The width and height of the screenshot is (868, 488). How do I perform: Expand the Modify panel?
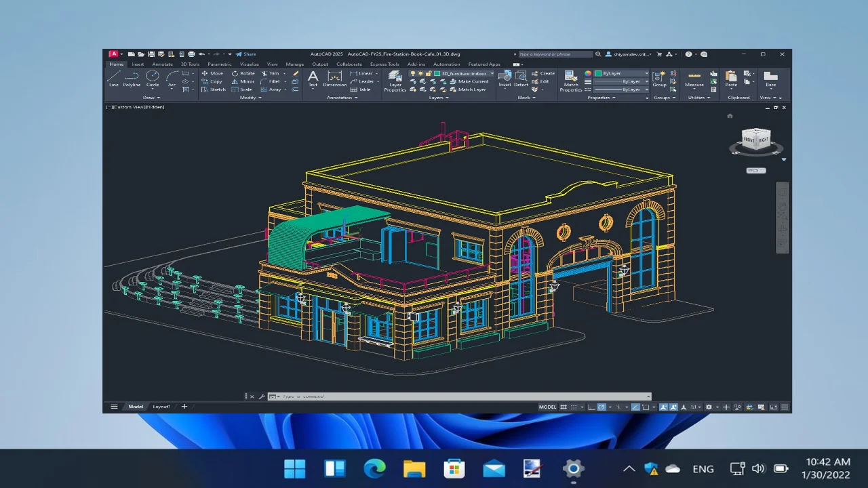point(250,98)
